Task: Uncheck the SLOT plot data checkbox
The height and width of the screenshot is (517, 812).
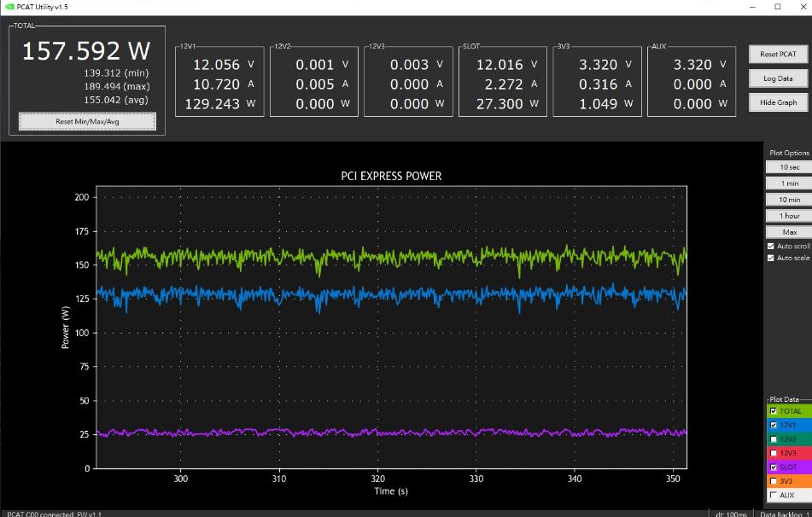Action: [774, 468]
